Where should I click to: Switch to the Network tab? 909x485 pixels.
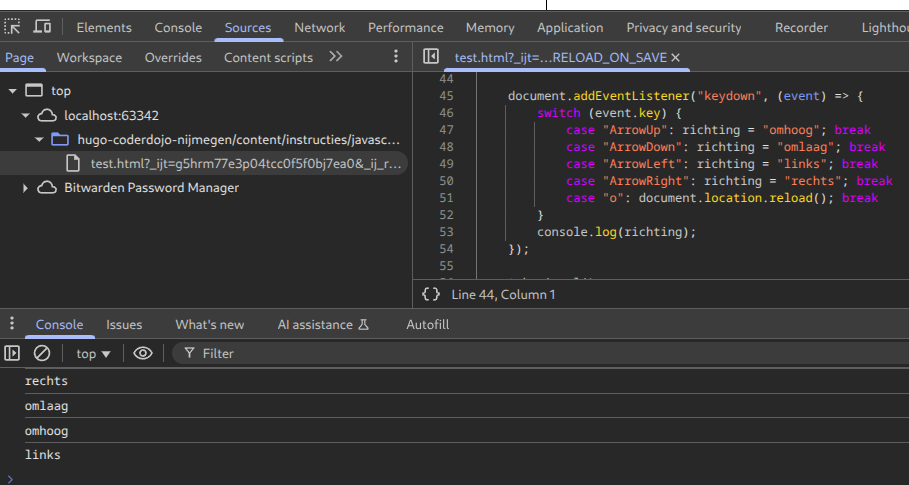(319, 27)
